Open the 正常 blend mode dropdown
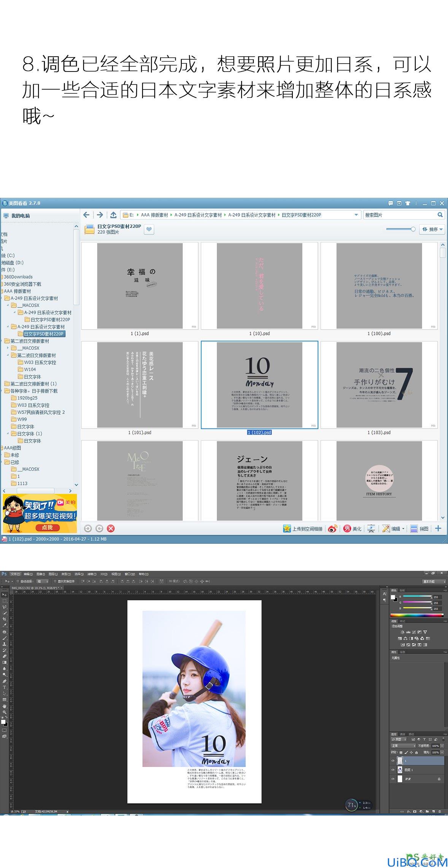This screenshot has width=448, height=868. pos(404,746)
